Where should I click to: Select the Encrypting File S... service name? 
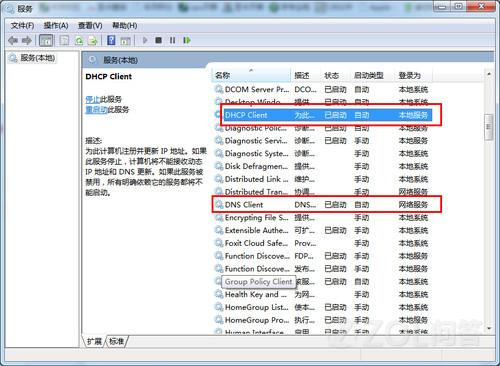click(257, 217)
